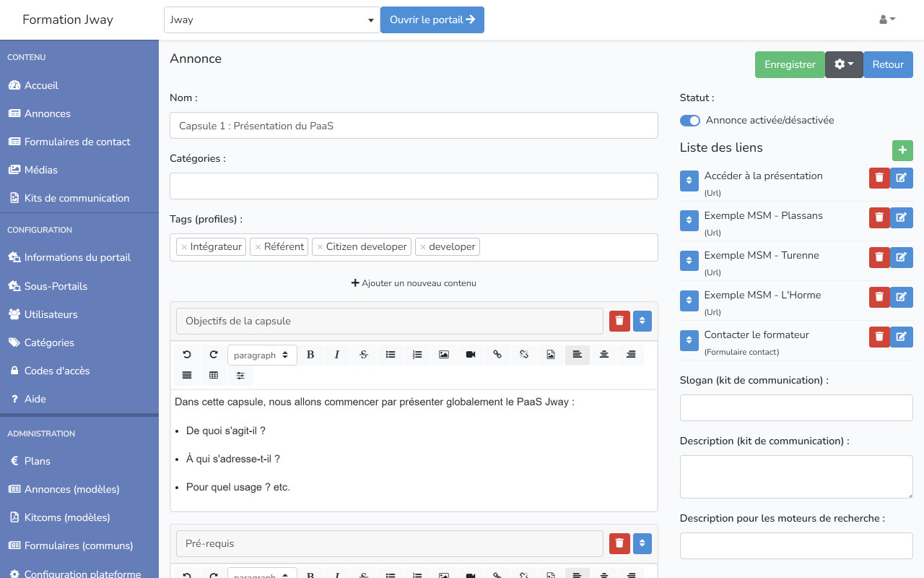Image resolution: width=924 pixels, height=578 pixels.
Task: Apply strikethrough formatting in the editor
Action: (363, 355)
